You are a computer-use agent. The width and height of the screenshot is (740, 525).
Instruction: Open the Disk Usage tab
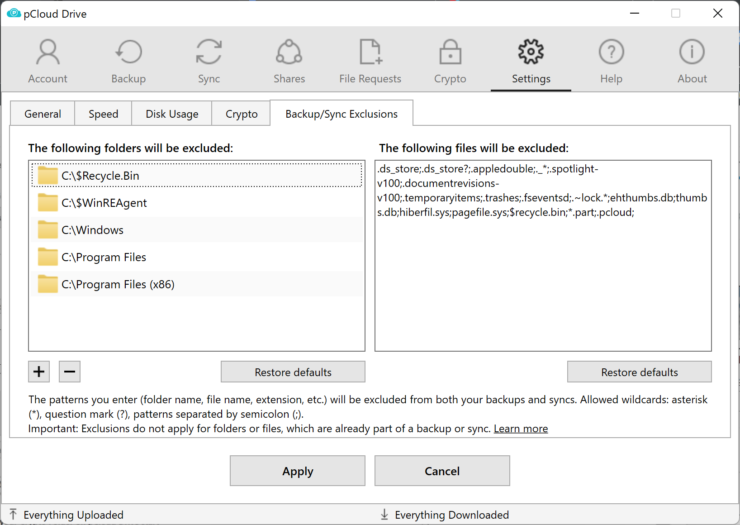click(x=171, y=114)
